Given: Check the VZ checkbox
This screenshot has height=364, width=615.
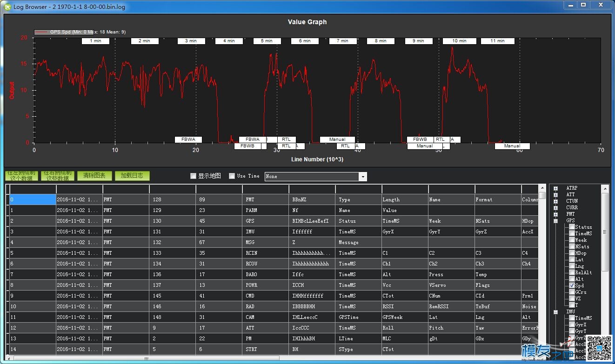Looking at the screenshot, I should pos(572,298).
